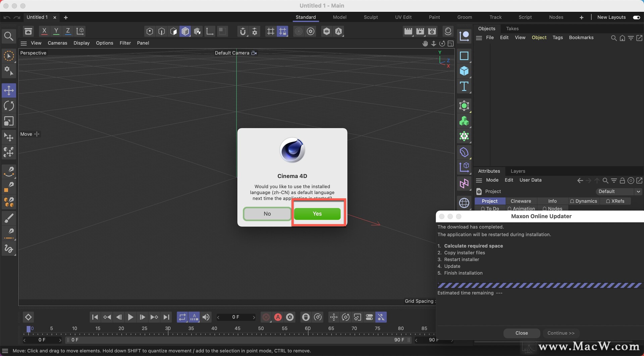Add a Cube primitive object
The image size is (644, 356).
(x=464, y=71)
